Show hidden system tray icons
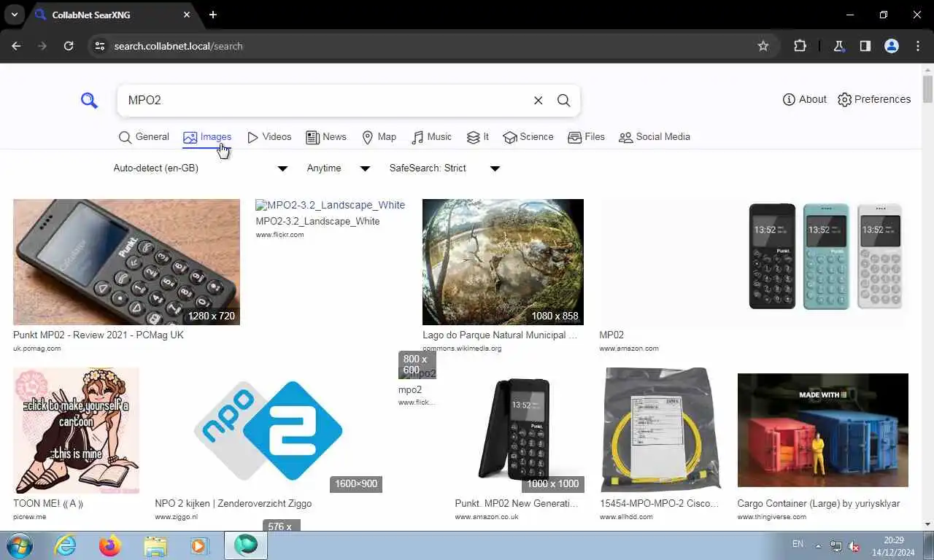The height and width of the screenshot is (560, 934). click(x=818, y=545)
